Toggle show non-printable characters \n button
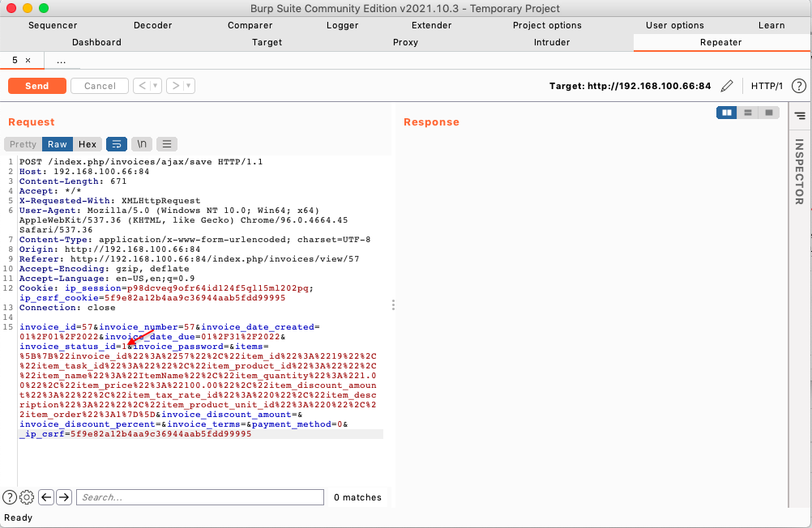Image resolution: width=812 pixels, height=528 pixels. [x=142, y=144]
